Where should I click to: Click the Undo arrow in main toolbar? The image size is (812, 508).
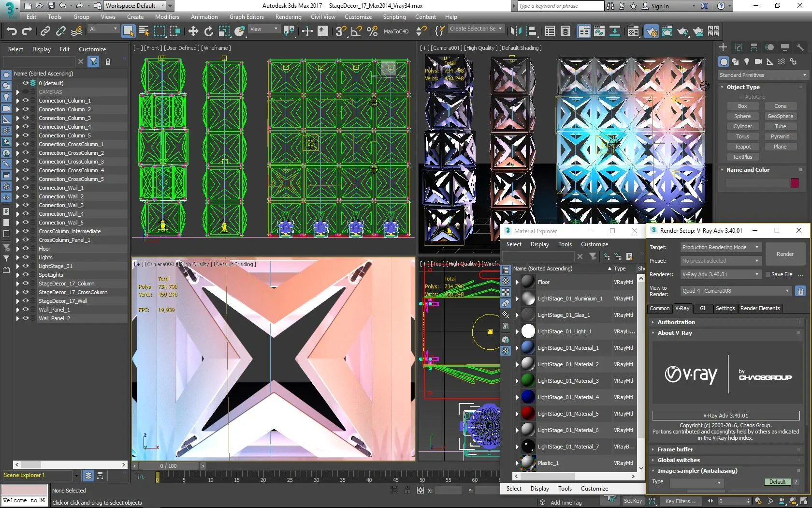[11, 31]
